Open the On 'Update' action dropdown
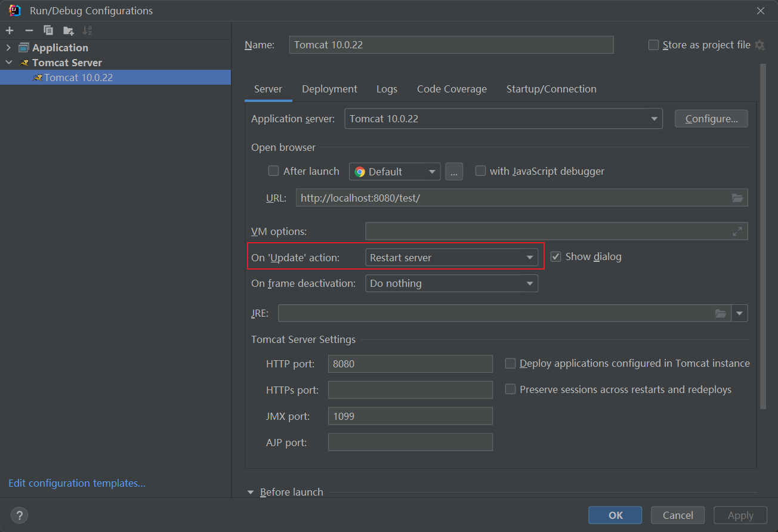Screen dimensions: 778x532 pyautogui.click(x=452, y=258)
